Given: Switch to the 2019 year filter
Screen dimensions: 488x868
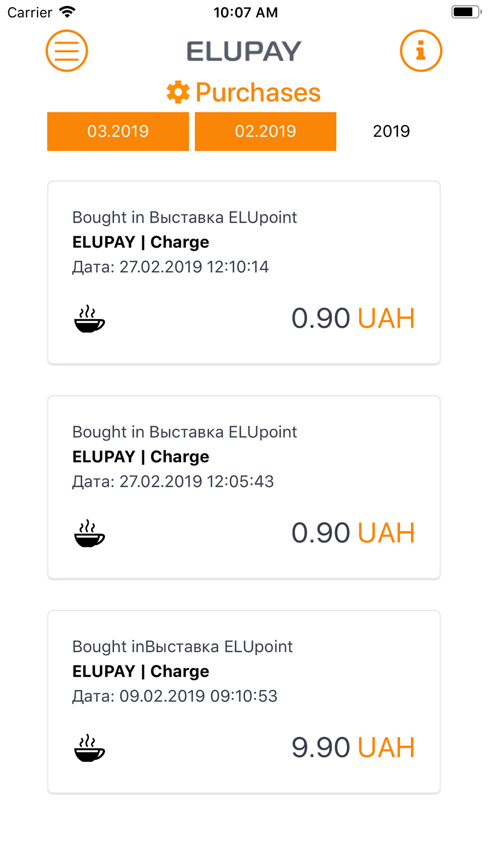Looking at the screenshot, I should click(x=391, y=131).
